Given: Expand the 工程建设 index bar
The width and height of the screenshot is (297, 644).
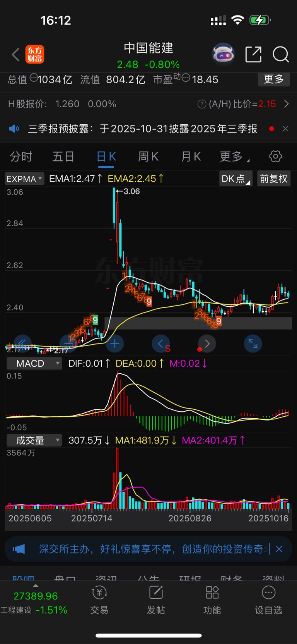Looking at the screenshot, I should point(35,586).
